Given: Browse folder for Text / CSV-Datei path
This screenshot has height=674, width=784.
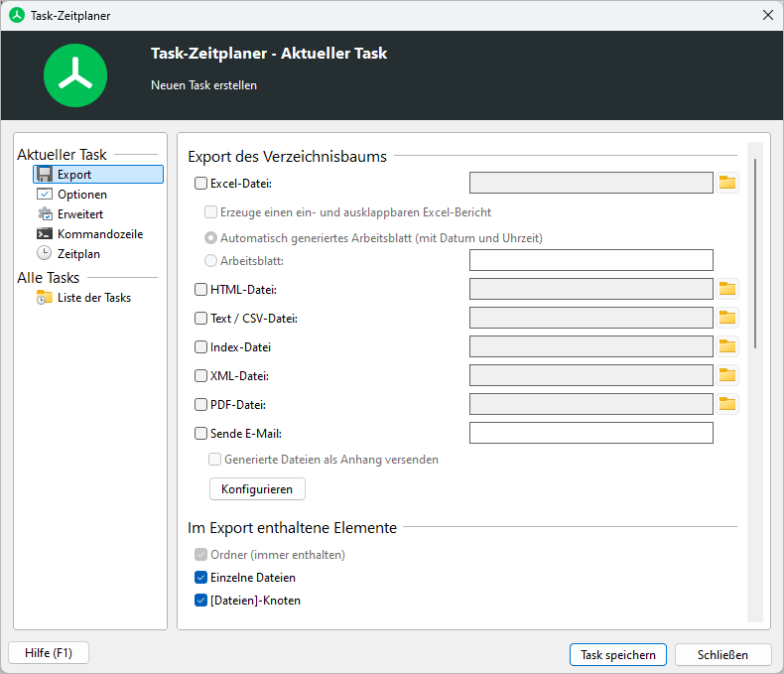Looking at the screenshot, I should pyautogui.click(x=727, y=318).
